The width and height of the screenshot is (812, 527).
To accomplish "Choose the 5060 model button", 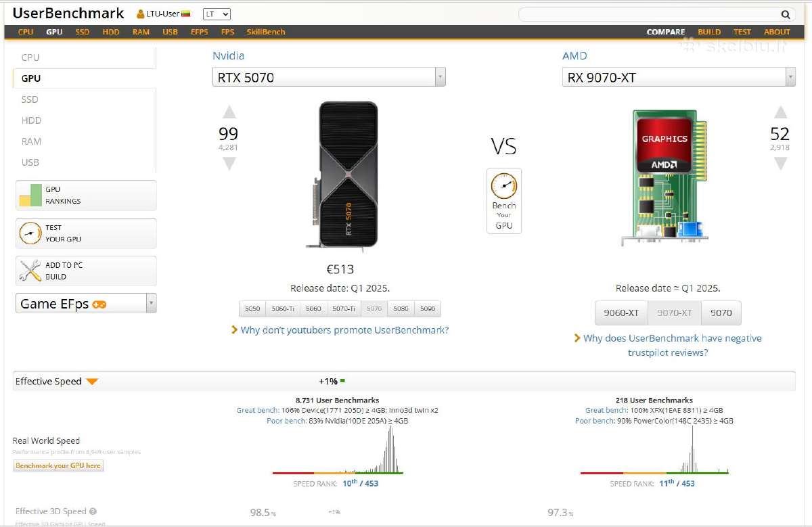I will coord(313,308).
